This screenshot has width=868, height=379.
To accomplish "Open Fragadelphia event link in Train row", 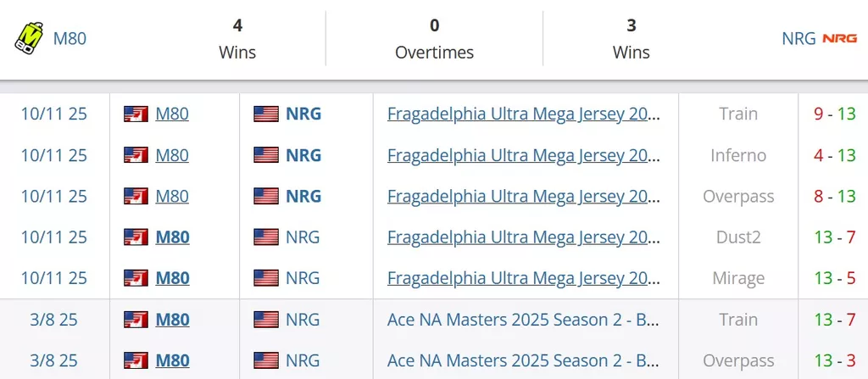I will click(x=524, y=114).
